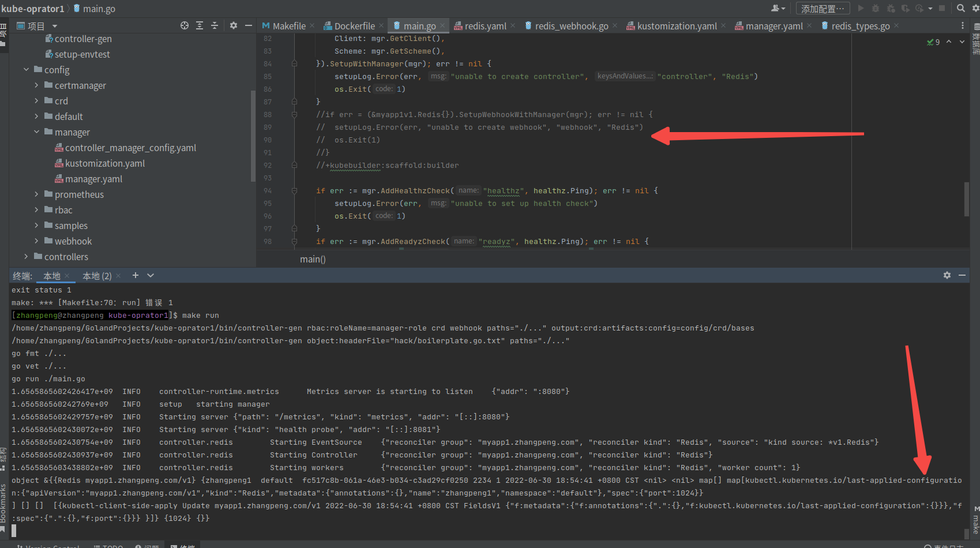
Task: Select opened file locate target icon
Action: [185, 25]
